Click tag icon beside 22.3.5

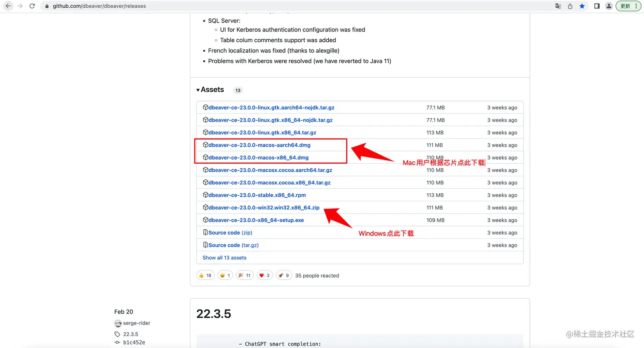(118, 334)
